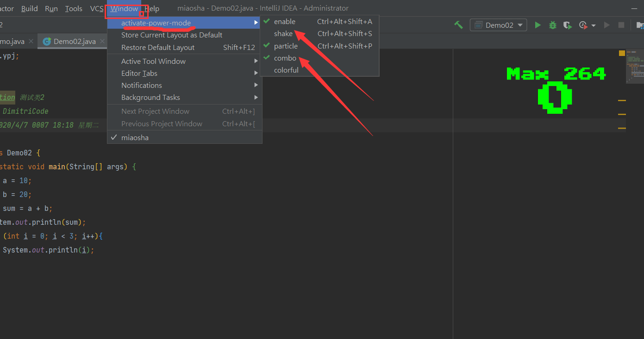Open the Demo02 run configuration dropdown
Screen dimensions: 644x339
click(x=499, y=25)
